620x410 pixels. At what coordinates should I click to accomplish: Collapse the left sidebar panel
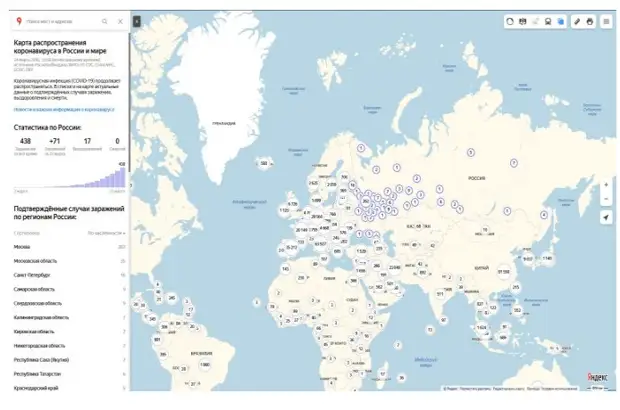pyautogui.click(x=137, y=20)
